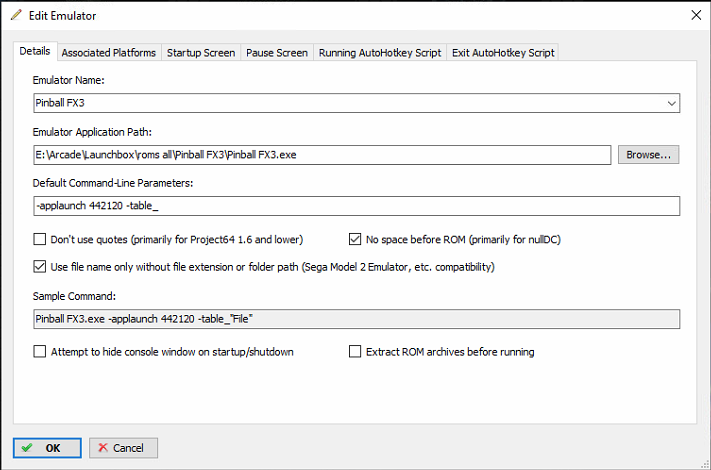Open the Startup Screen tab
The image size is (711, 470).
point(201,53)
